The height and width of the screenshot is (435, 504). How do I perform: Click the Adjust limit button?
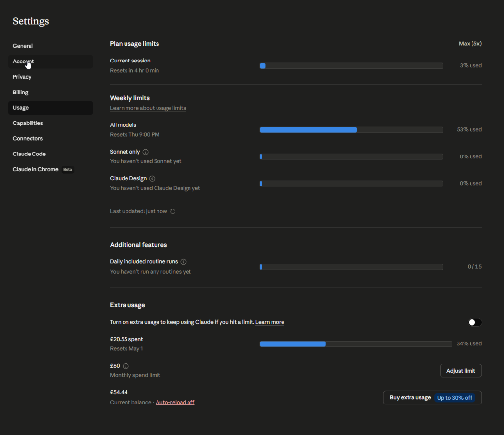click(461, 371)
